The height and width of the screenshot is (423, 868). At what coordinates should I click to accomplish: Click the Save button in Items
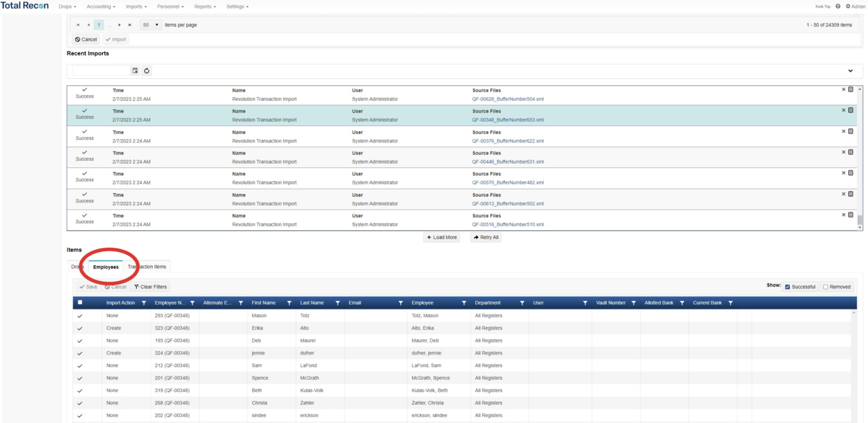pos(88,287)
